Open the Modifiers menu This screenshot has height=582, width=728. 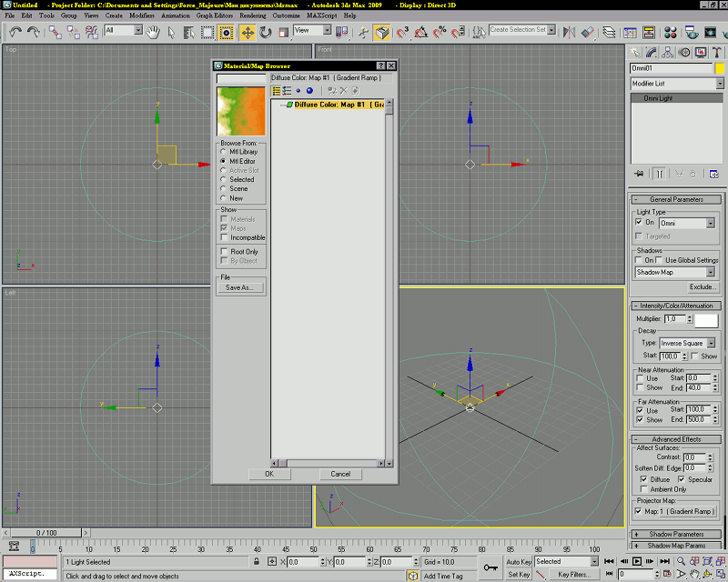142,15
